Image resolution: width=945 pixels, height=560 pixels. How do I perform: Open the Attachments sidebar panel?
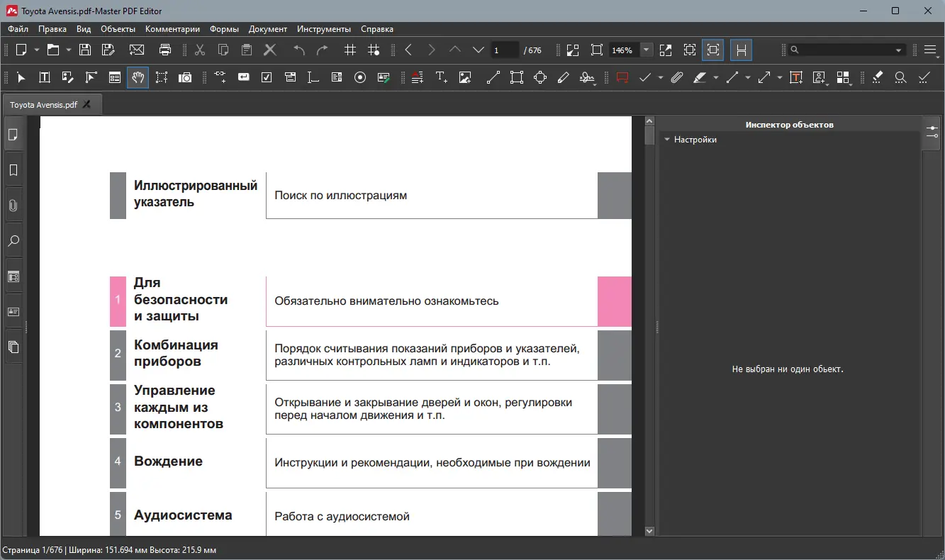(13, 205)
